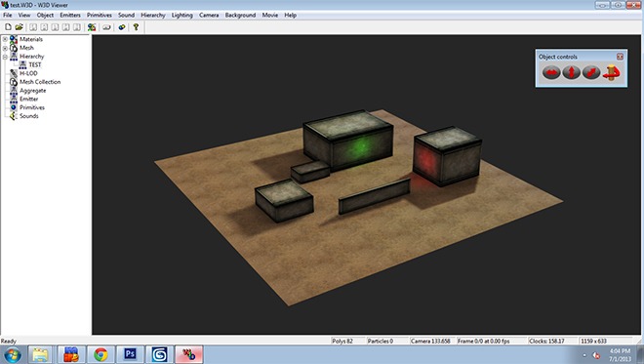
Task: Click the vertical arrow in Object controls
Action: coord(571,73)
